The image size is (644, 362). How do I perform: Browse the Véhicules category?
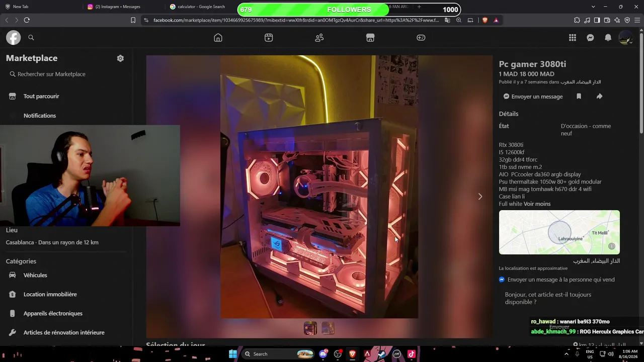click(35, 275)
